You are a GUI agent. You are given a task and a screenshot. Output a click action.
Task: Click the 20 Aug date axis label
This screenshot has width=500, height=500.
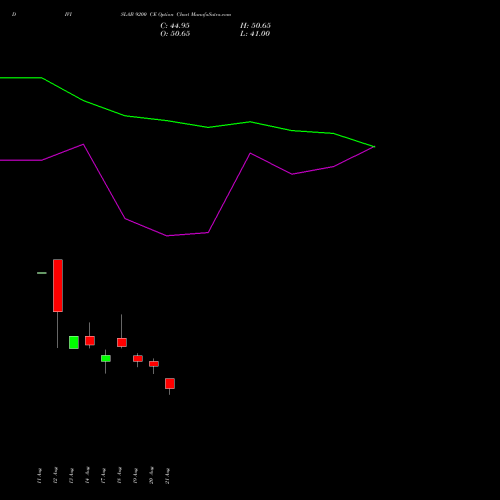pos(151,476)
